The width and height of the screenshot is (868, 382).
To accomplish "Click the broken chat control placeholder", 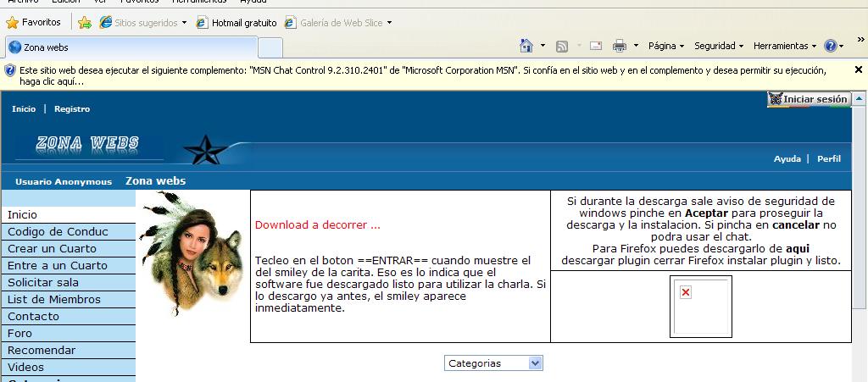I will [x=701, y=307].
